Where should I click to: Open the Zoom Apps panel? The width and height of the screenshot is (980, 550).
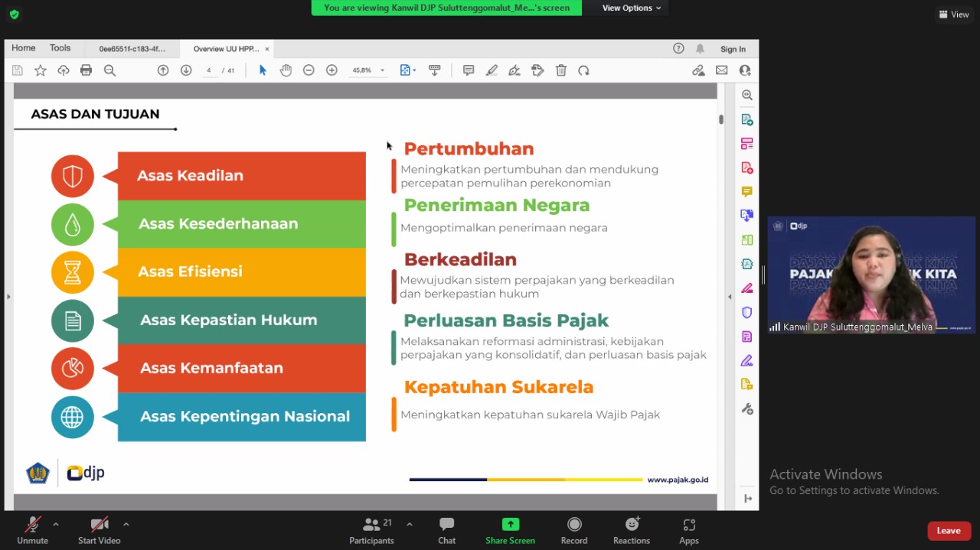[x=688, y=530]
